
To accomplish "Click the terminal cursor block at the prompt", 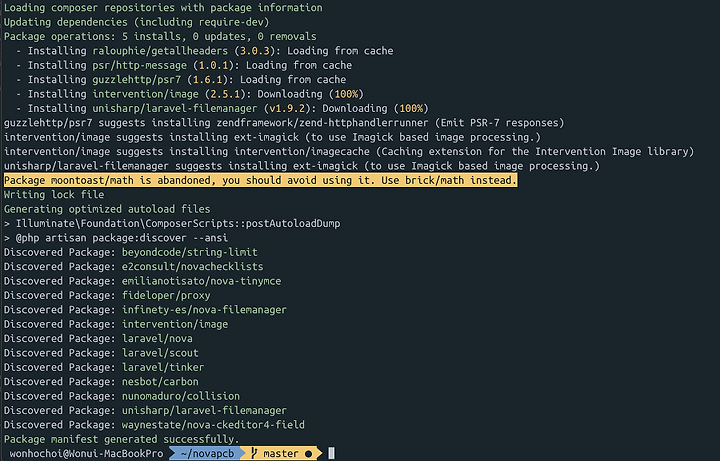I will point(331,454).
